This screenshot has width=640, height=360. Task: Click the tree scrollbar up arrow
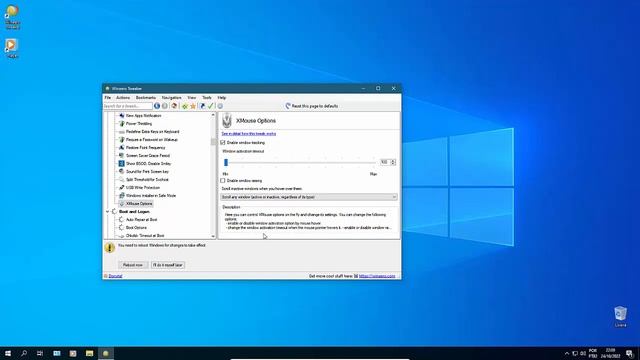pyautogui.click(x=213, y=116)
